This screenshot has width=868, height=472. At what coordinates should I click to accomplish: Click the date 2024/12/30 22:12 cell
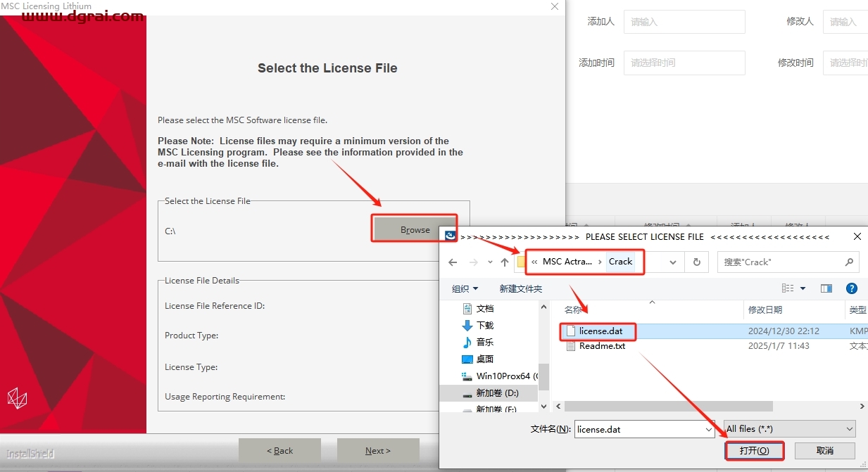(x=784, y=331)
